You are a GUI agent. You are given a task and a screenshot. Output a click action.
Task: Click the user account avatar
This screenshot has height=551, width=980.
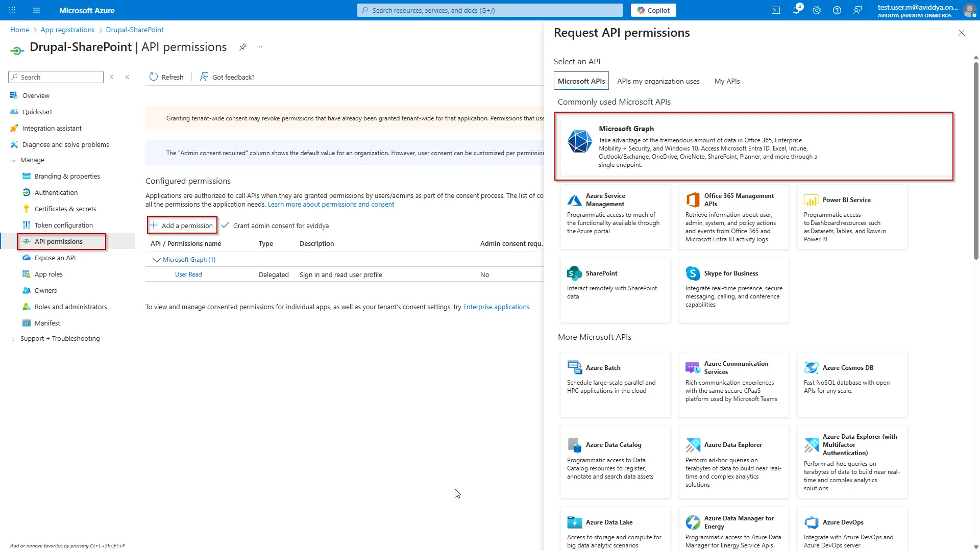point(969,10)
